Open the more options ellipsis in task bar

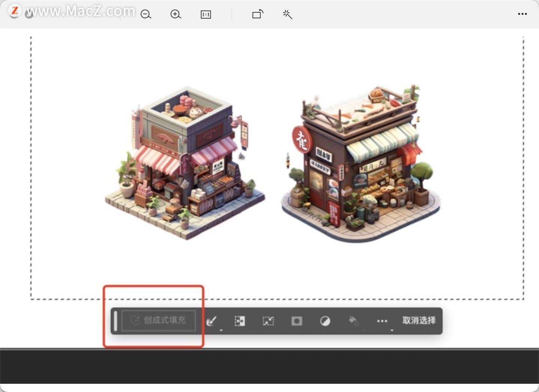pos(382,321)
